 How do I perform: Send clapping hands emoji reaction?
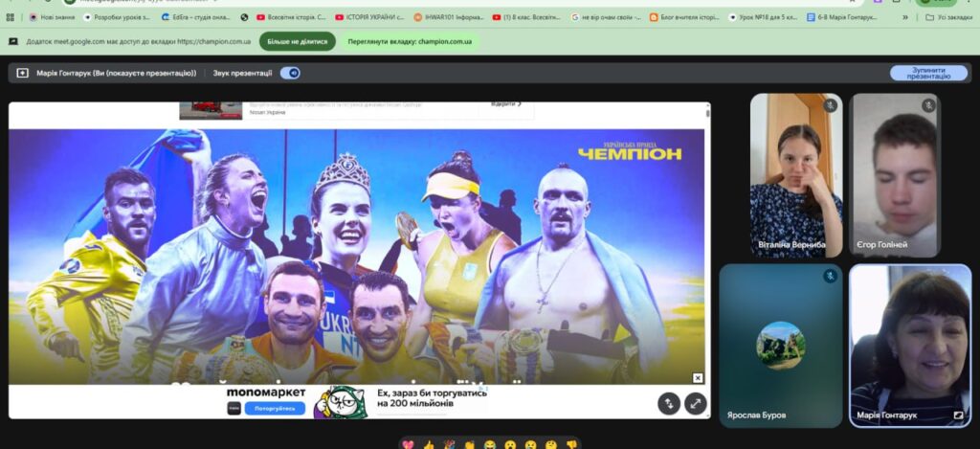469,445
